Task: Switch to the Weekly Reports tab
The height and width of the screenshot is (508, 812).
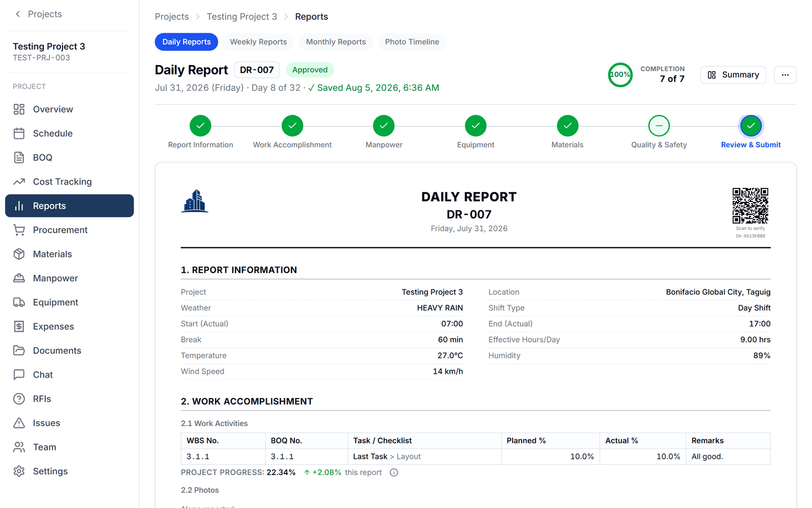Action: [258, 42]
